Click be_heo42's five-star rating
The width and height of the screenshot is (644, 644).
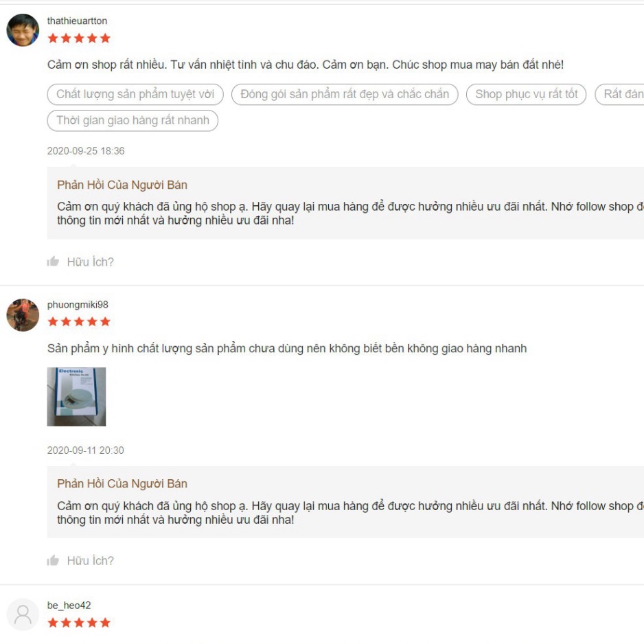click(x=79, y=623)
